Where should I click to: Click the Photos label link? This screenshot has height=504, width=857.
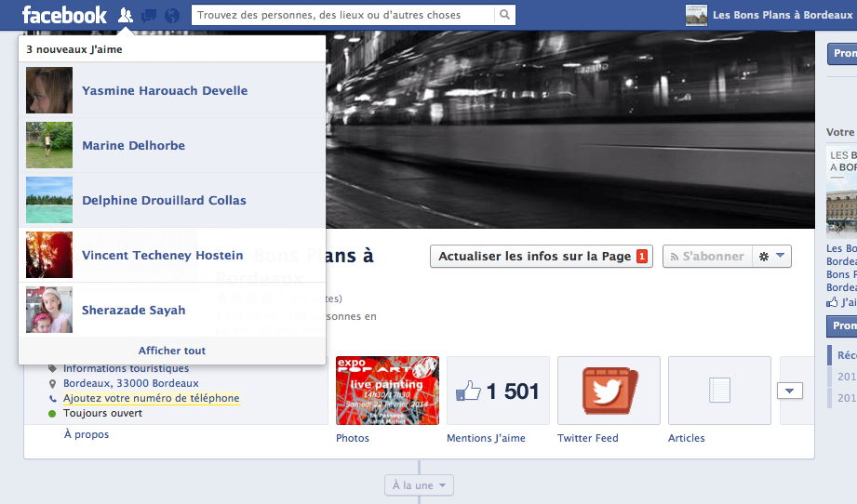pos(353,438)
